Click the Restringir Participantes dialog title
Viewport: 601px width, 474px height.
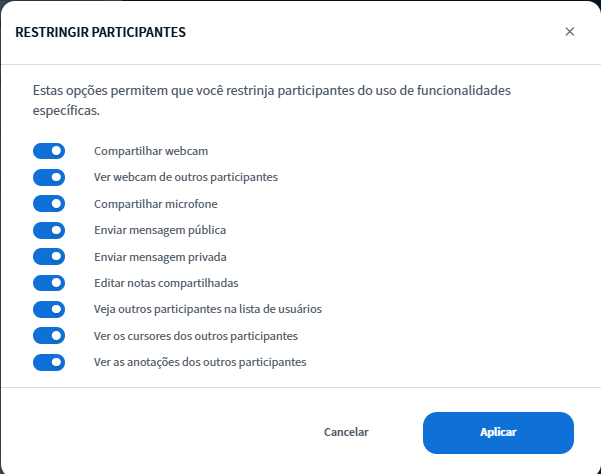100,32
